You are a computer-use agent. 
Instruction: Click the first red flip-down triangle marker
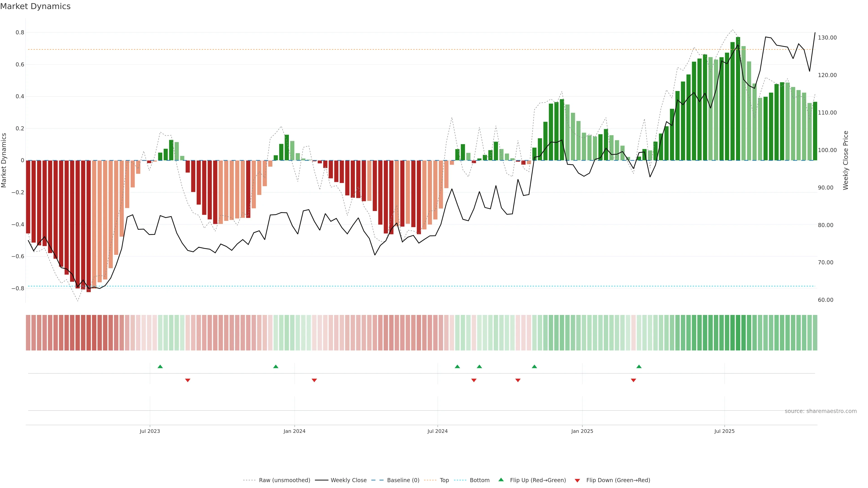coord(188,380)
